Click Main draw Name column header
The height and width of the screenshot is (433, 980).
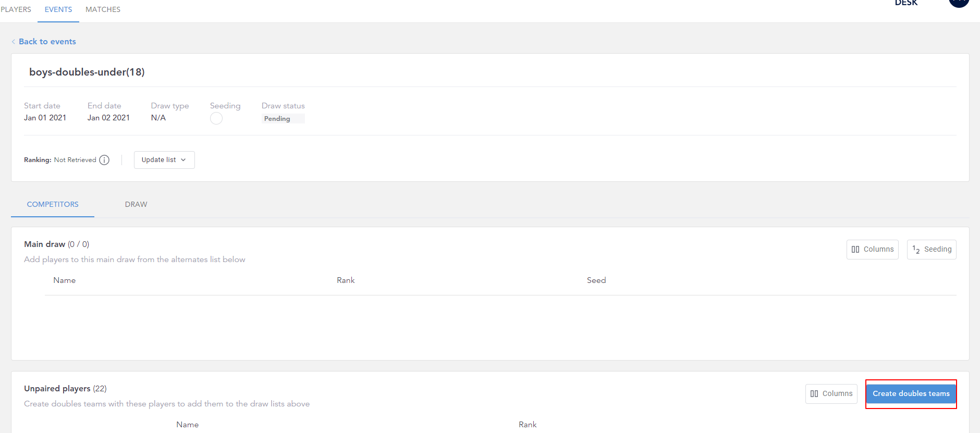[x=65, y=280]
